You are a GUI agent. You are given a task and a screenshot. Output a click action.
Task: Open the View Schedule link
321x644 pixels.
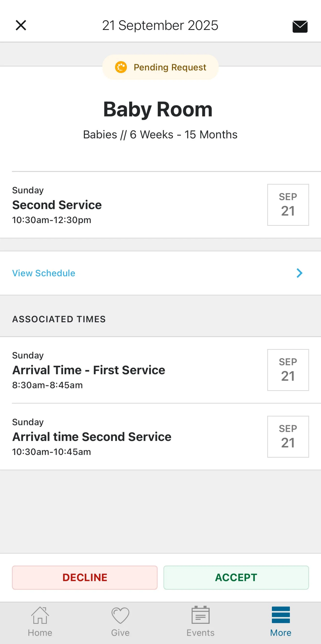pyautogui.click(x=44, y=273)
